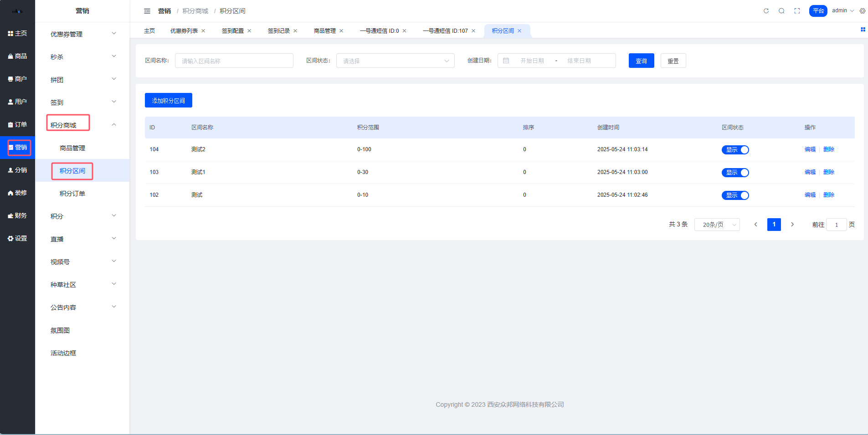Image resolution: width=868 pixels, height=435 pixels.
Task: Open the 20条/页 page size dropdown
Action: point(717,225)
